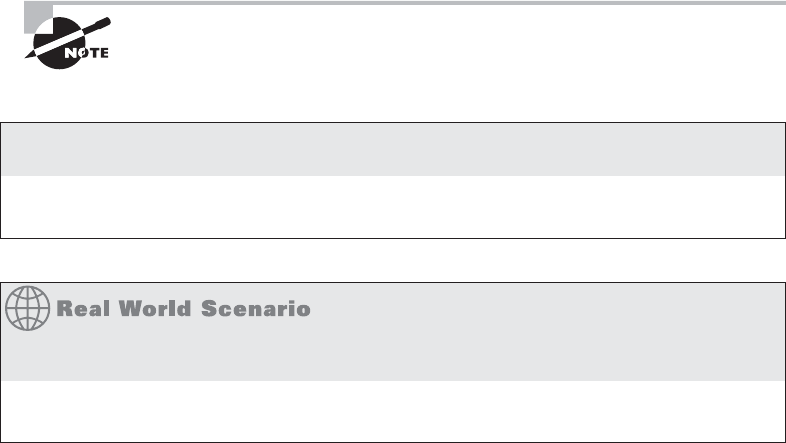Click the gray header band of first box

393,149
